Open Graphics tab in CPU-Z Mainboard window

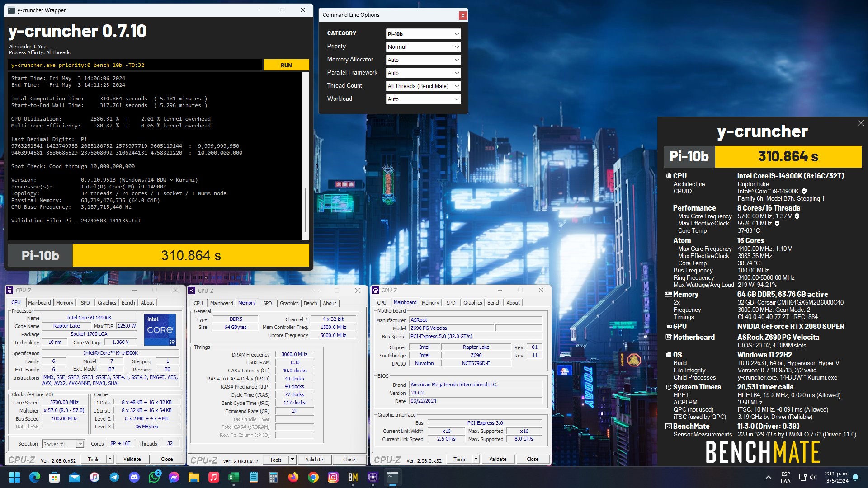tap(472, 303)
